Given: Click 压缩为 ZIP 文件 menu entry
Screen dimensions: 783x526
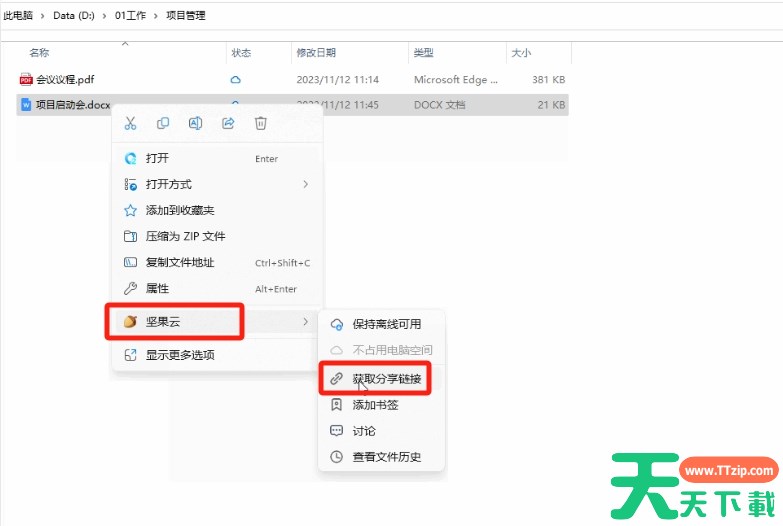Looking at the screenshot, I should [185, 236].
